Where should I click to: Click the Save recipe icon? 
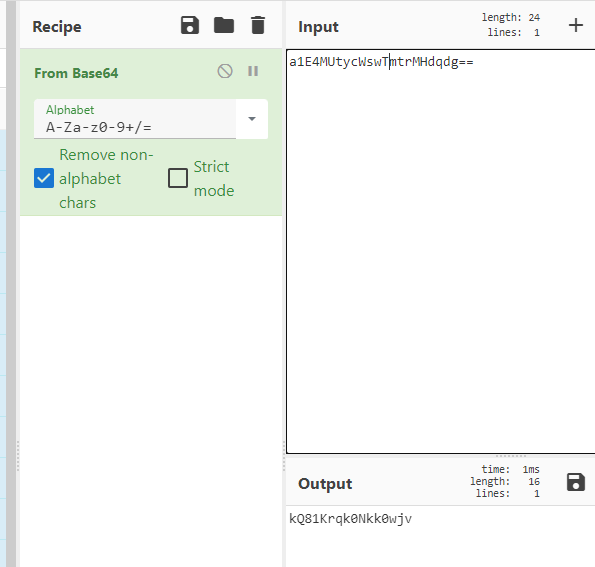click(190, 25)
